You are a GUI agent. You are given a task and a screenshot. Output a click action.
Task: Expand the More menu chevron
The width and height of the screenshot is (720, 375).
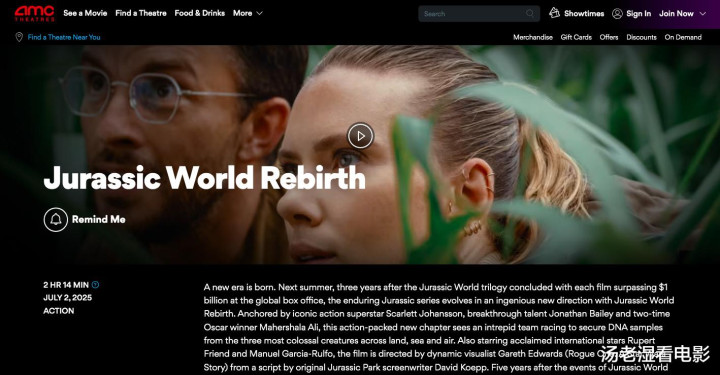pyautogui.click(x=259, y=13)
